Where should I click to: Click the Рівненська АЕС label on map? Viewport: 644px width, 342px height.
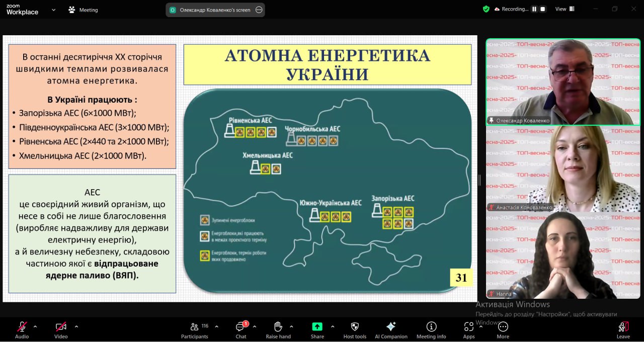click(x=250, y=120)
